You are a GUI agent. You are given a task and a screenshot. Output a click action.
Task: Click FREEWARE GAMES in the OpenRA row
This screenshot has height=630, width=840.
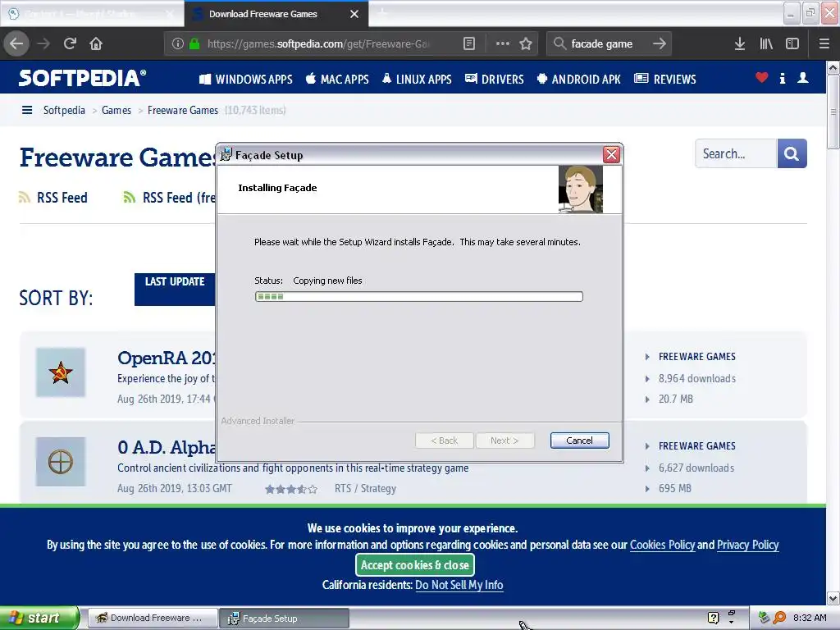tap(697, 357)
